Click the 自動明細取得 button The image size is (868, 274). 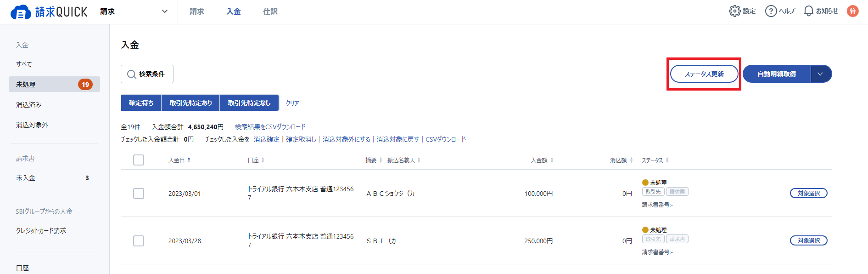point(777,74)
